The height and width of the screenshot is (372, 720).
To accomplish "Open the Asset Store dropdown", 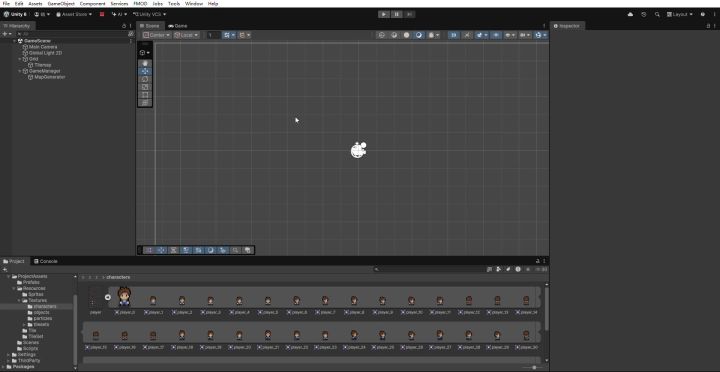I will point(74,14).
